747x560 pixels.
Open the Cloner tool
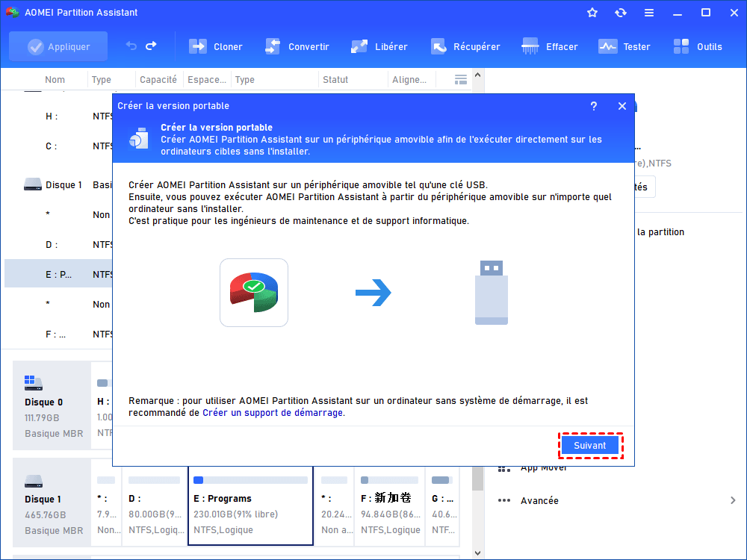point(216,46)
